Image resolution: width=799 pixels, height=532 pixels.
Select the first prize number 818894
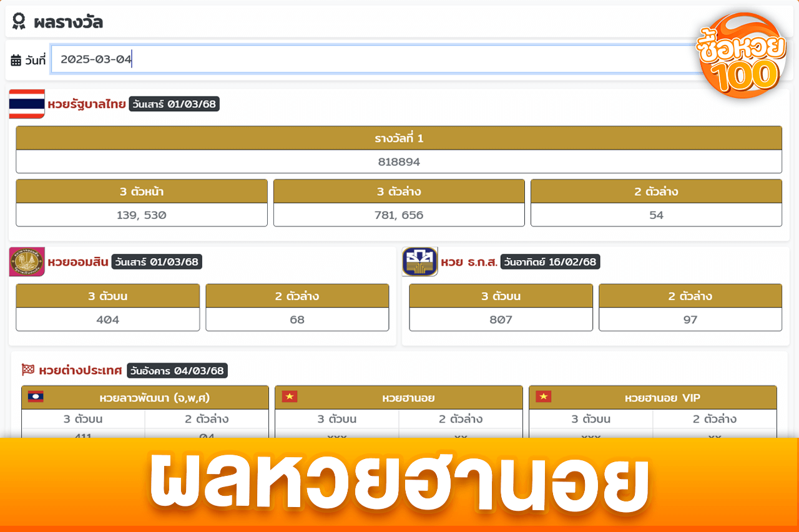pyautogui.click(x=399, y=162)
